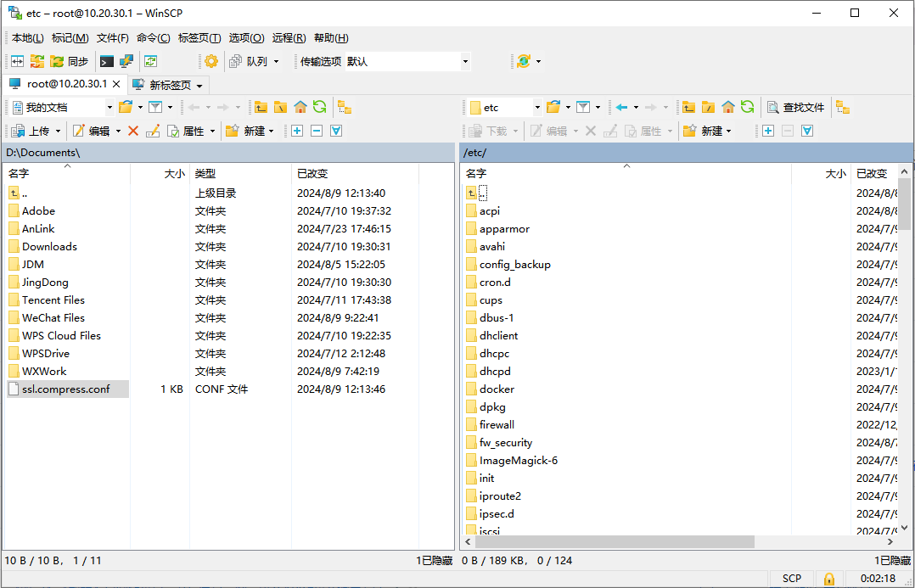The image size is (915, 588).
Task: Click the preferences gear icon
Action: pyautogui.click(x=211, y=61)
